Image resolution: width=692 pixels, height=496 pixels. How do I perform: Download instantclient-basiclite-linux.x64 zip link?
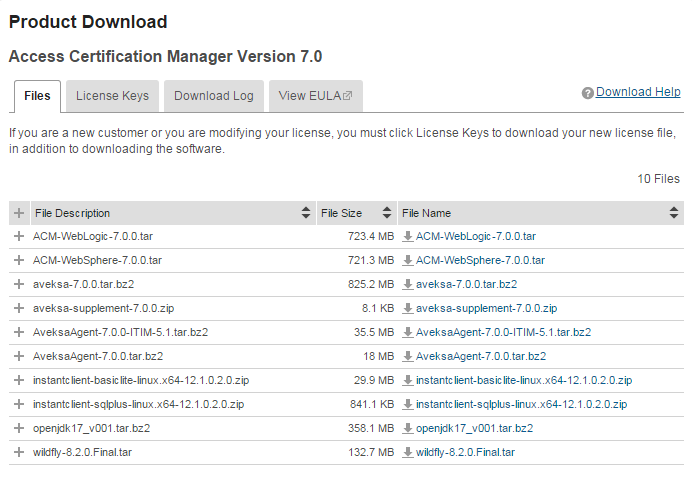coord(524,380)
